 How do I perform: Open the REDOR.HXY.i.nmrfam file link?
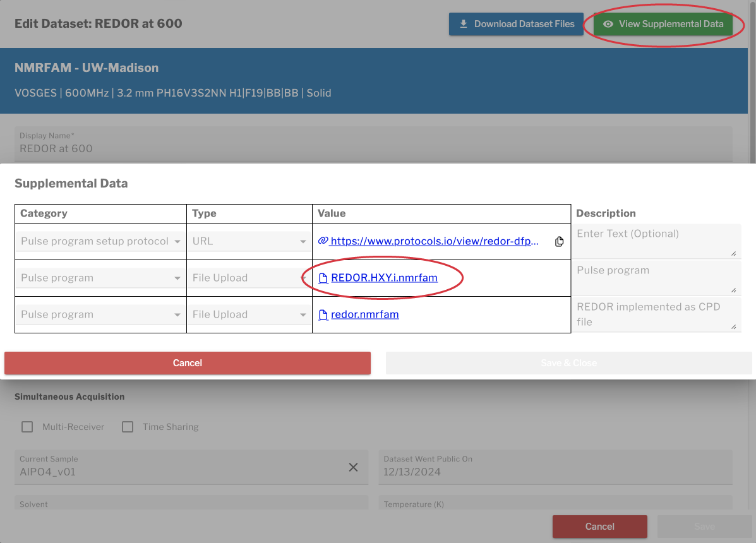click(384, 278)
